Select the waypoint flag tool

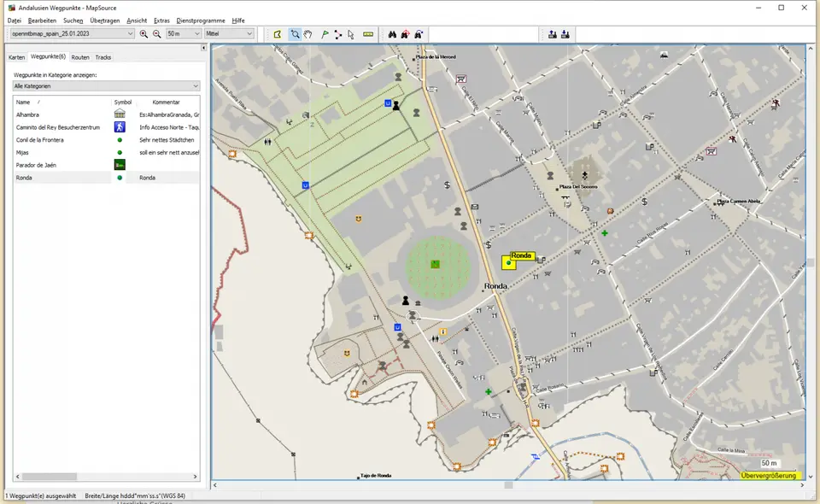(x=325, y=34)
